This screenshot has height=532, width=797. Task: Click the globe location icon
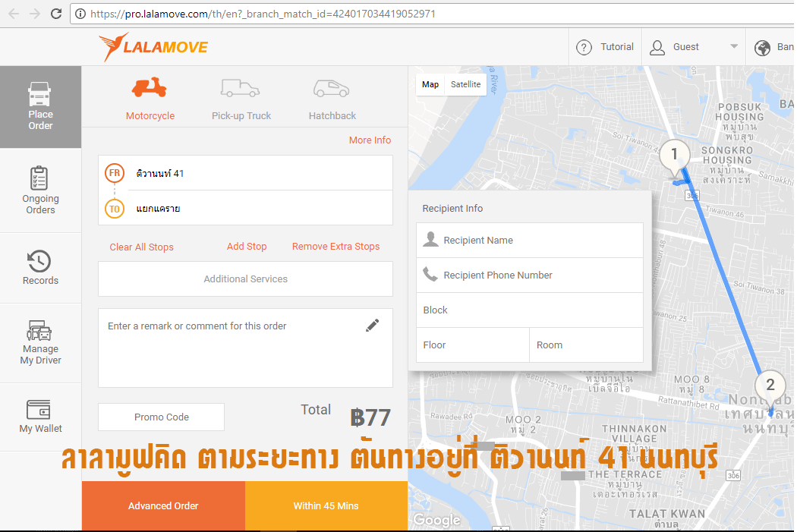(x=762, y=48)
